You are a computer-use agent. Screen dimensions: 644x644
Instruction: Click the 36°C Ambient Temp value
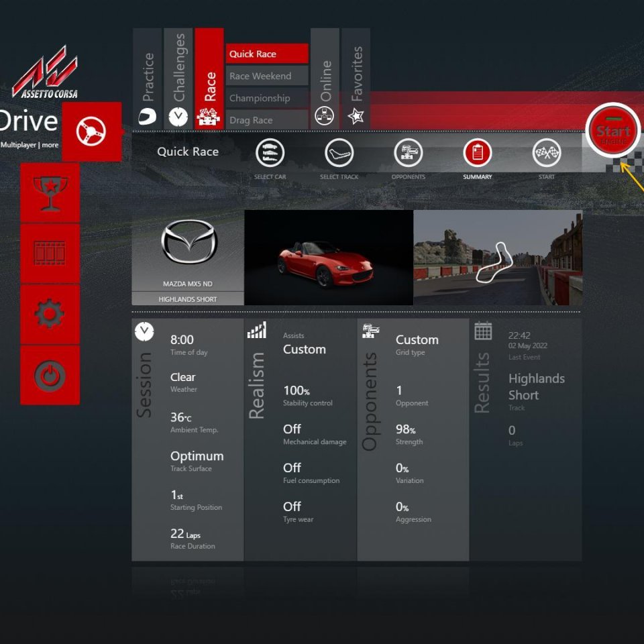tap(180, 417)
